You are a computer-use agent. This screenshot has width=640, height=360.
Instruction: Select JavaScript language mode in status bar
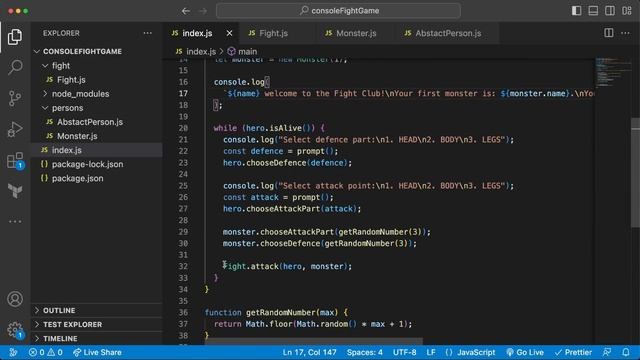point(470,352)
